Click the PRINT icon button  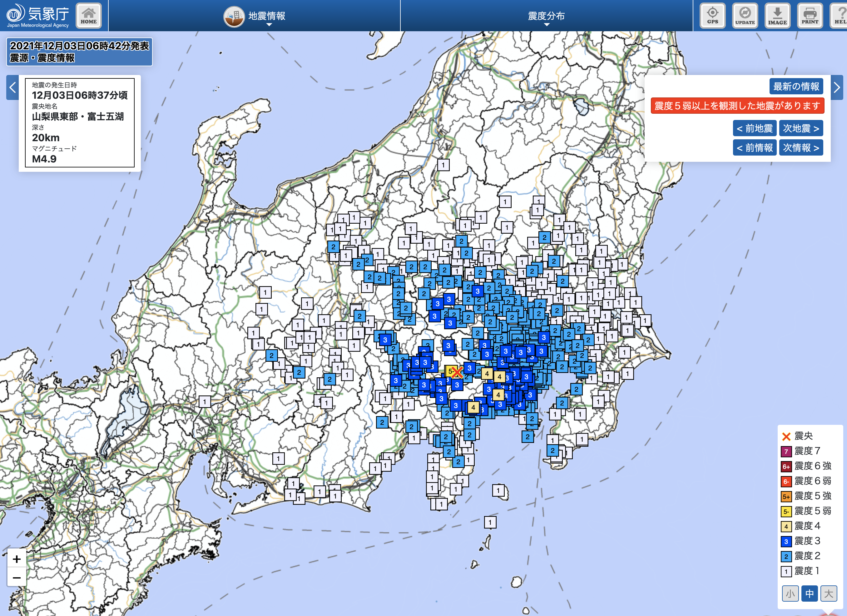[x=810, y=16]
